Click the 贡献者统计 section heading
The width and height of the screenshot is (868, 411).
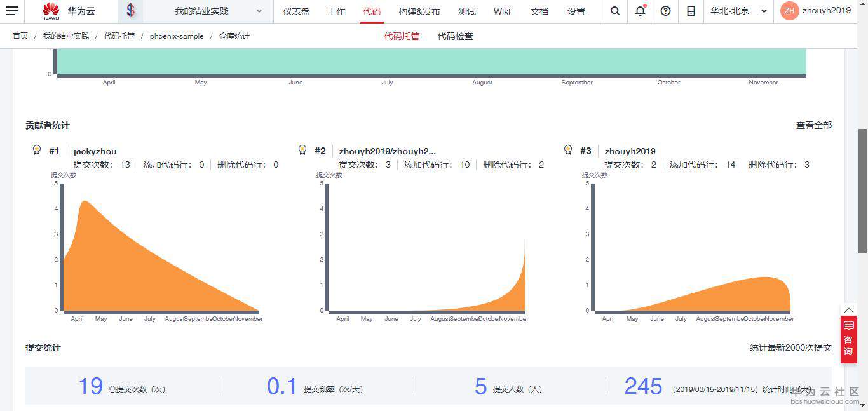48,125
